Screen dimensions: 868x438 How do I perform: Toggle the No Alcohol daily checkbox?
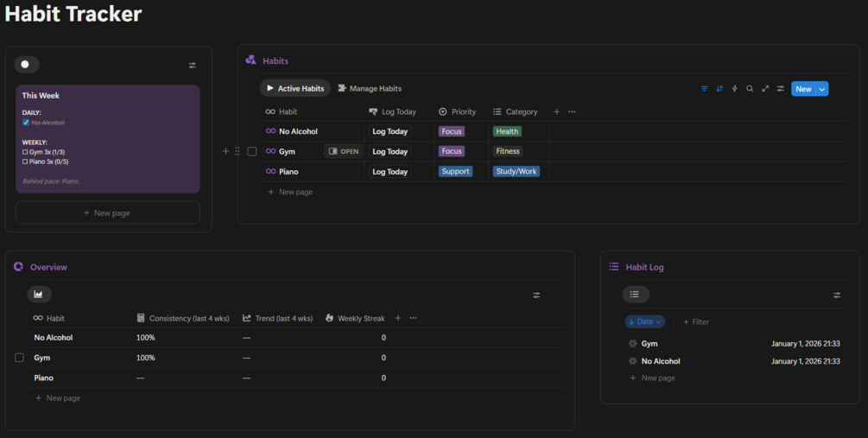tap(26, 123)
